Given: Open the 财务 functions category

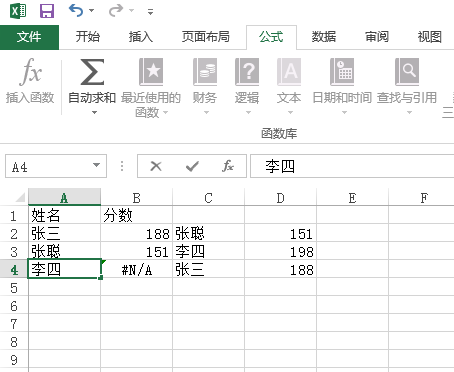Looking at the screenshot, I should pos(205,87).
